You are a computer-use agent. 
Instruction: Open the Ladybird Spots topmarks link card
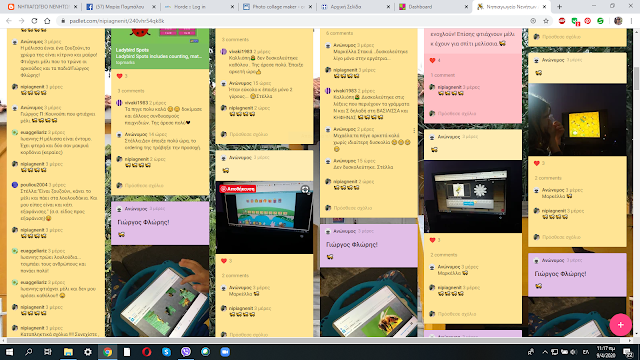(160, 48)
